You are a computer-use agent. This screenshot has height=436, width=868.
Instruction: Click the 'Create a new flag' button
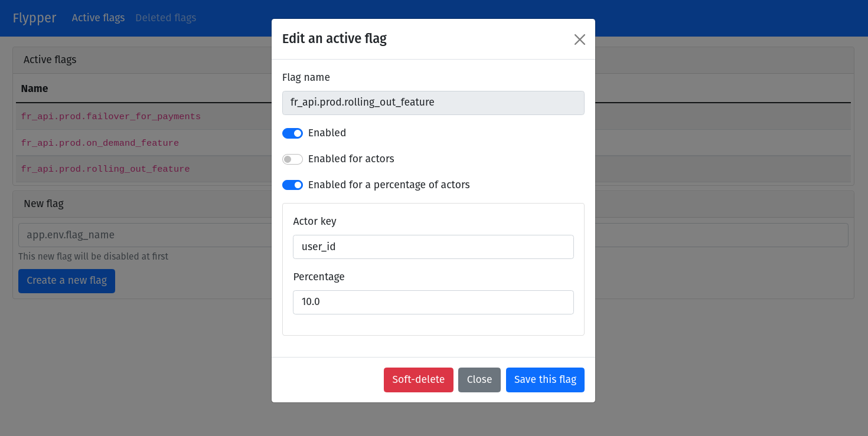(66, 281)
